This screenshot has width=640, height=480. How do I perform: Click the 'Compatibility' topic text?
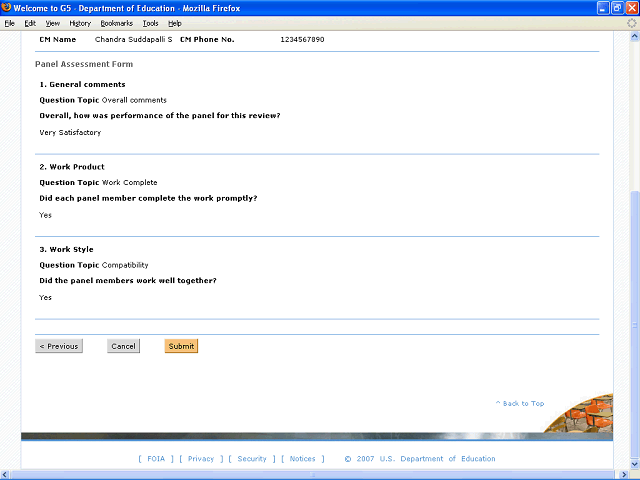point(125,265)
